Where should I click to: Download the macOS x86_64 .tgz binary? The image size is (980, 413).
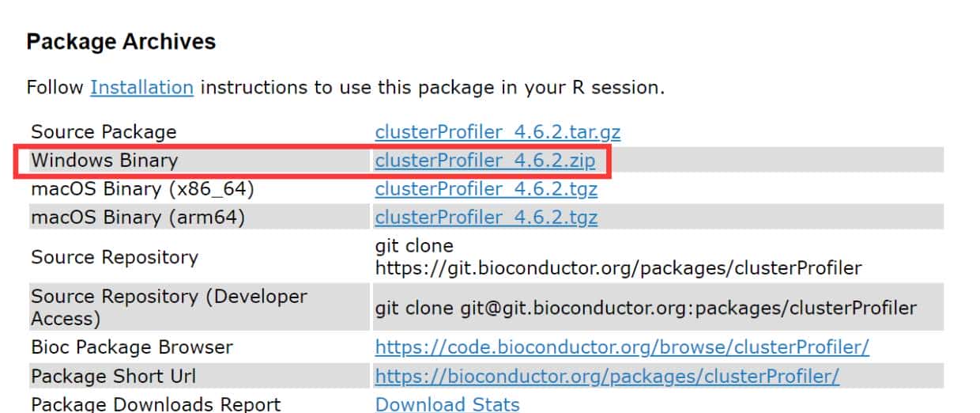coord(486,189)
